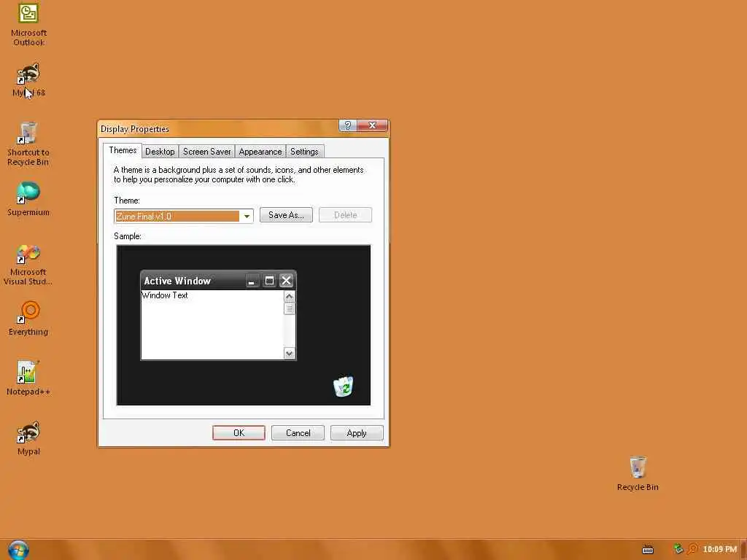Click the sample window scroll up arrow
Viewport: 747px width, 560px height.
click(x=289, y=297)
